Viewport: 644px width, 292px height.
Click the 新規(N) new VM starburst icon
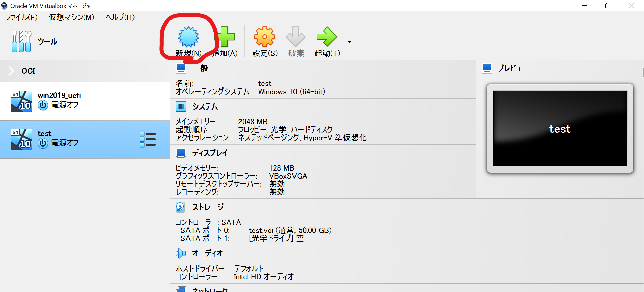[x=188, y=37]
